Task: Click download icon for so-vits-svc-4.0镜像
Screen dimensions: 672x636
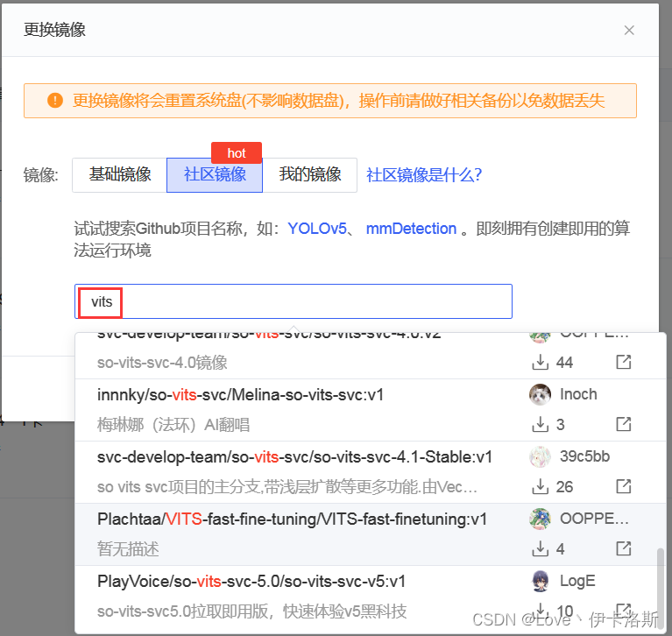Action: (x=540, y=362)
